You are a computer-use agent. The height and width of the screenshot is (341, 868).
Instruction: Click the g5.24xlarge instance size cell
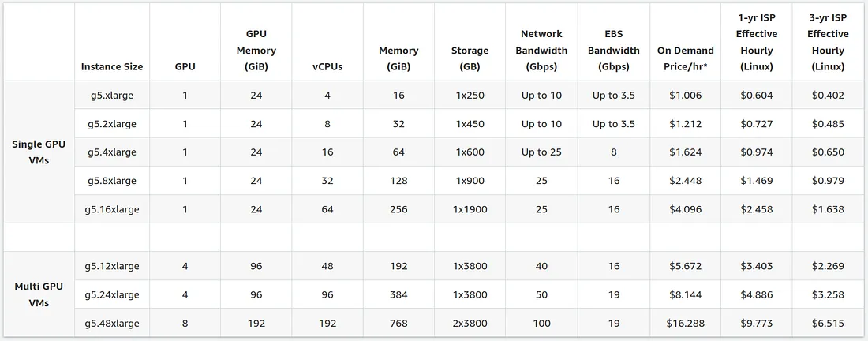pyautogui.click(x=112, y=294)
